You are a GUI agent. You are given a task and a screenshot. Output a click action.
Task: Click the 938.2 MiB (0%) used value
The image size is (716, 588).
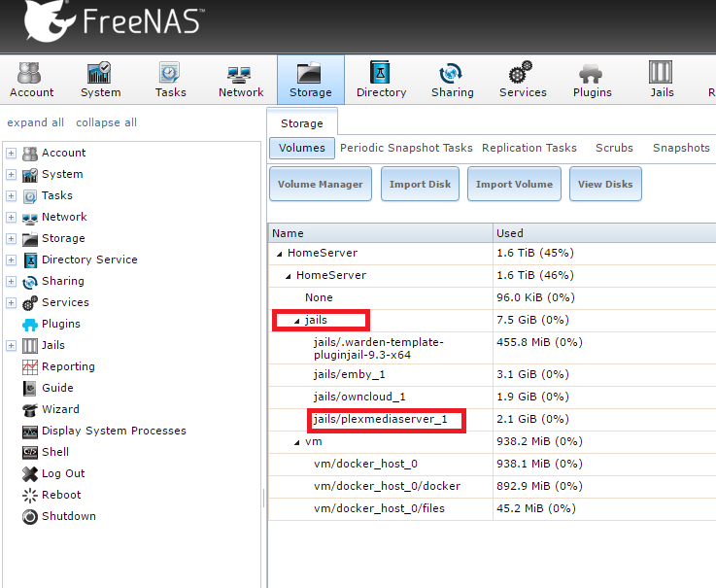click(539, 442)
